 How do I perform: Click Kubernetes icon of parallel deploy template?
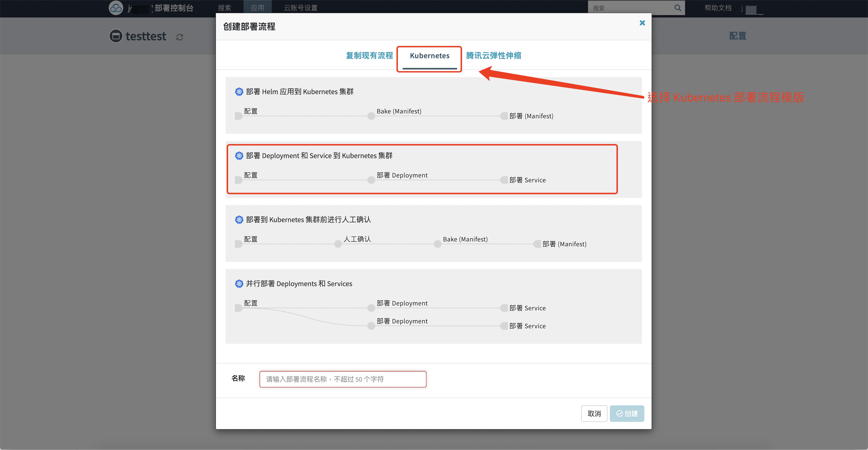pyautogui.click(x=239, y=284)
